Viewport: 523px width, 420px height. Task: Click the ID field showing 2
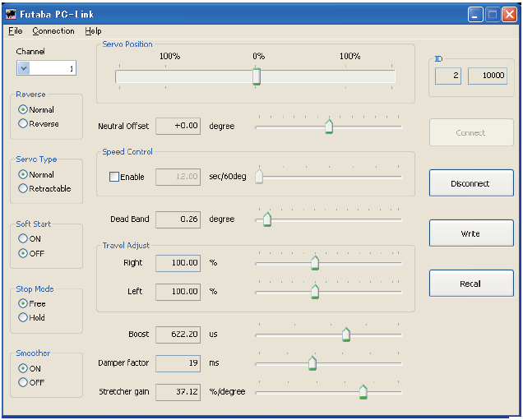(448, 76)
